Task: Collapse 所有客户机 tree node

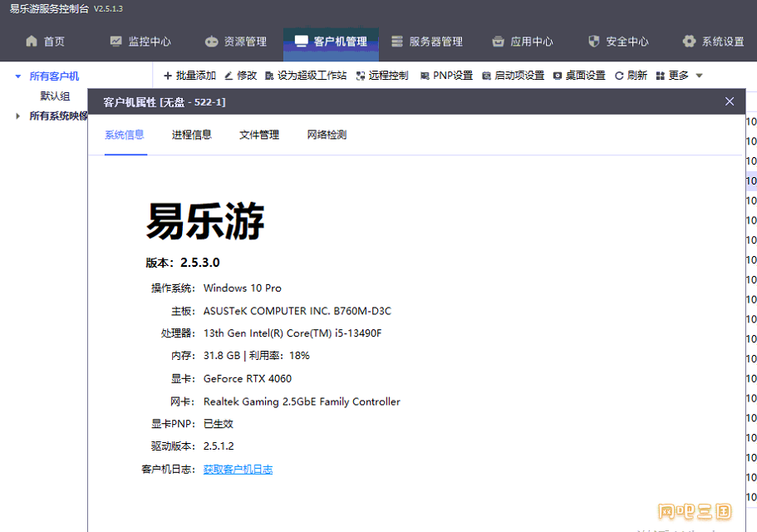Action: tap(17, 76)
